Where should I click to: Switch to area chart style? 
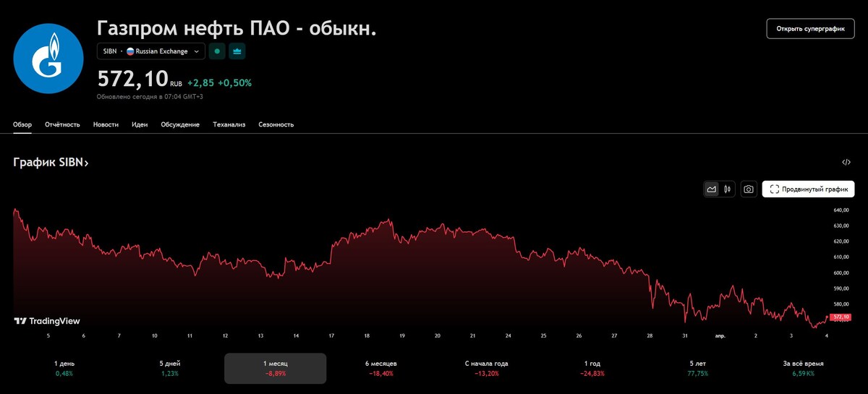click(x=712, y=189)
